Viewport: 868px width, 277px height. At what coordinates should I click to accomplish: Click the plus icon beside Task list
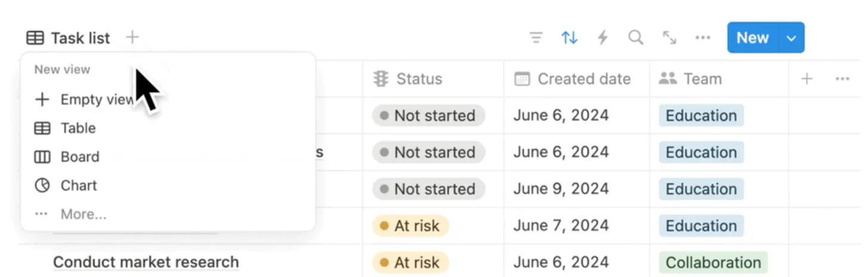[132, 38]
